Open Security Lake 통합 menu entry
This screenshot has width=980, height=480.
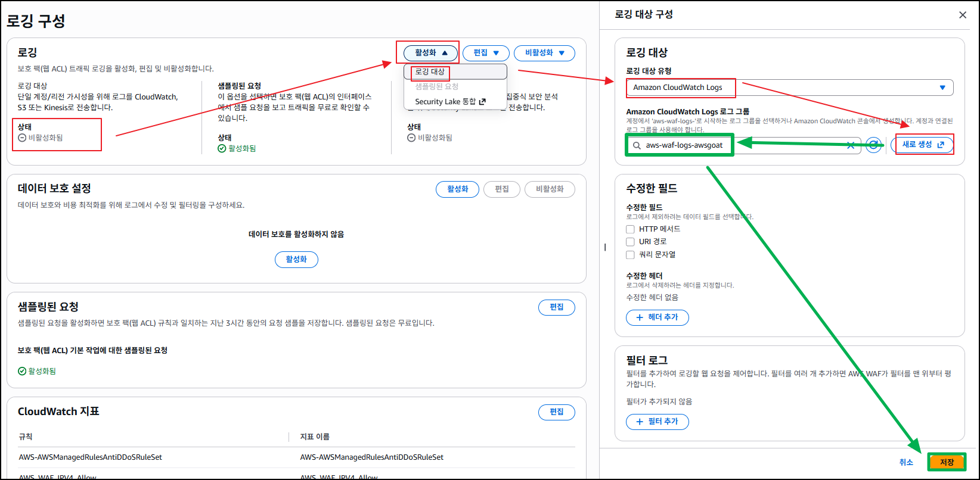pyautogui.click(x=455, y=102)
